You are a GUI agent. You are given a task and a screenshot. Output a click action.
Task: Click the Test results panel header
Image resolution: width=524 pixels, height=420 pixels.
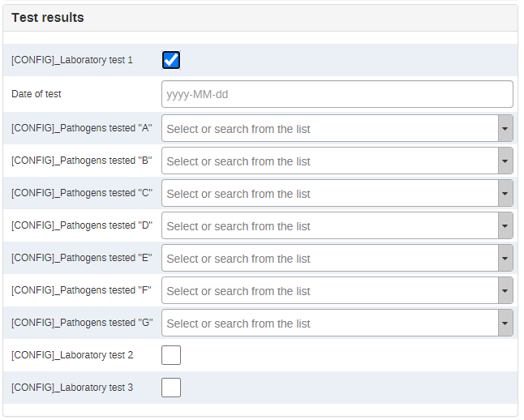[x=262, y=18]
